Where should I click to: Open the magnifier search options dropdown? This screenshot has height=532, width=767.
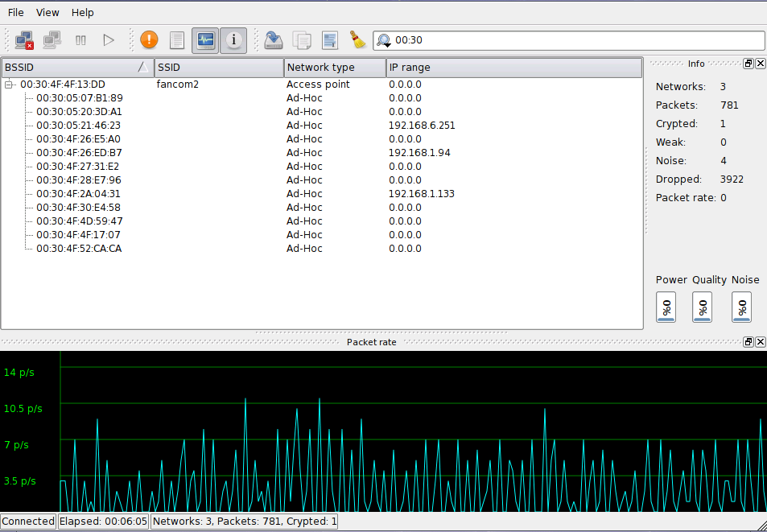click(x=384, y=40)
